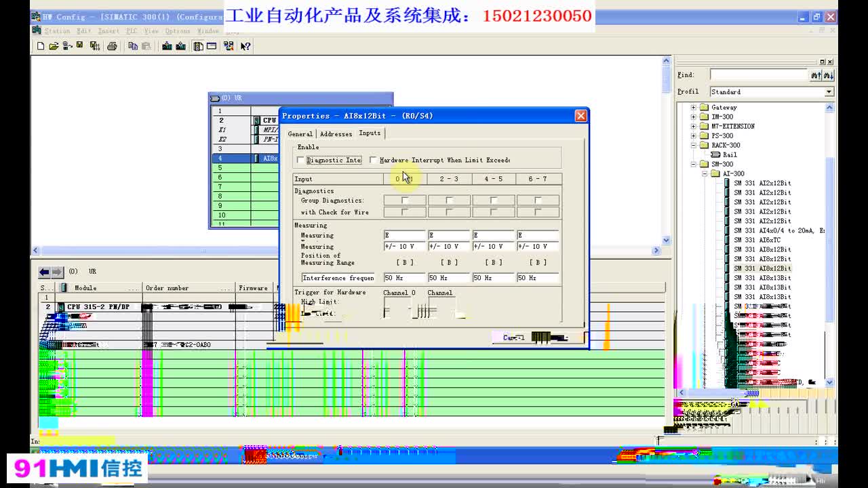Check Group Diagnostics for input channel 0-1
This screenshot has width=868, height=488.
pos(404,200)
